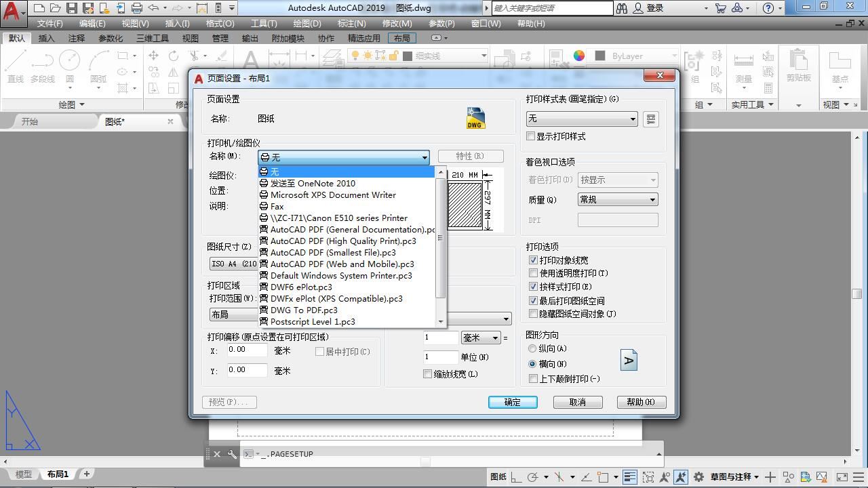Enable 缩放线宽 checkbox
Viewport: 868px width, 488px height.
(427, 374)
